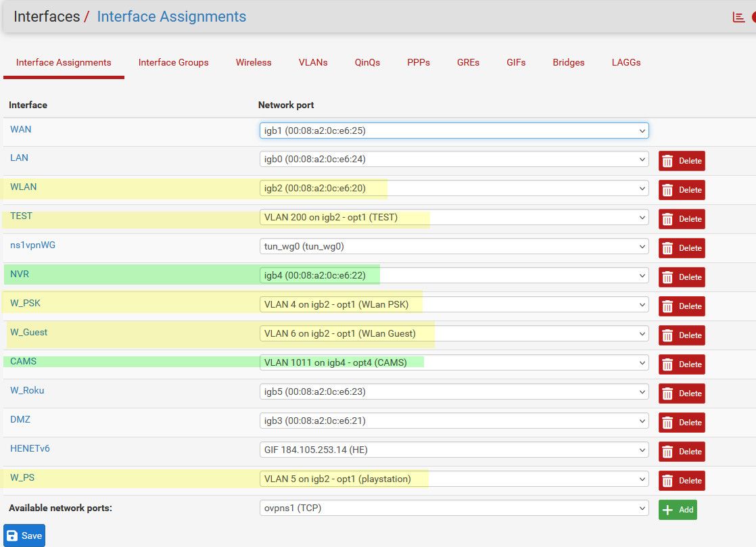Screen dimensions: 756x547
Task: Open the available network ports dropdown
Action: (x=454, y=508)
